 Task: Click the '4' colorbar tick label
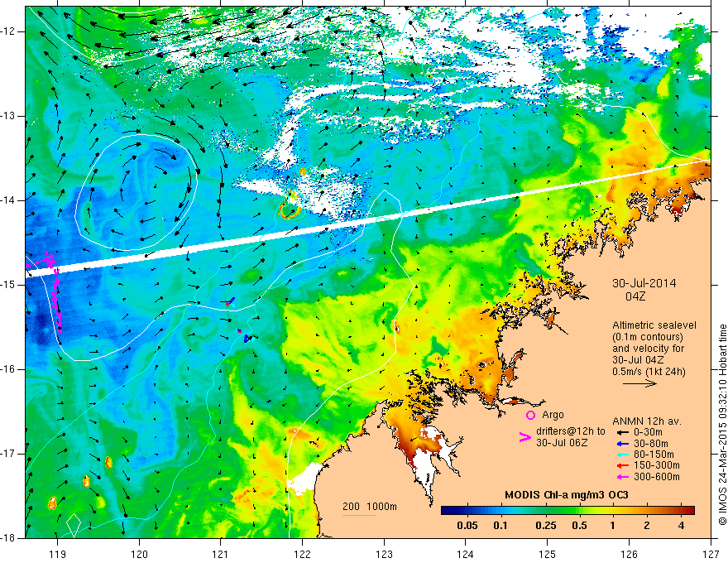[681, 526]
